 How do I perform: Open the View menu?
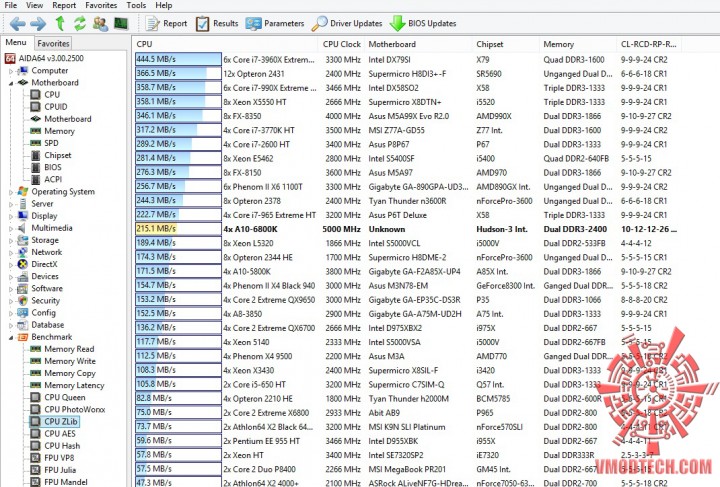point(34,6)
